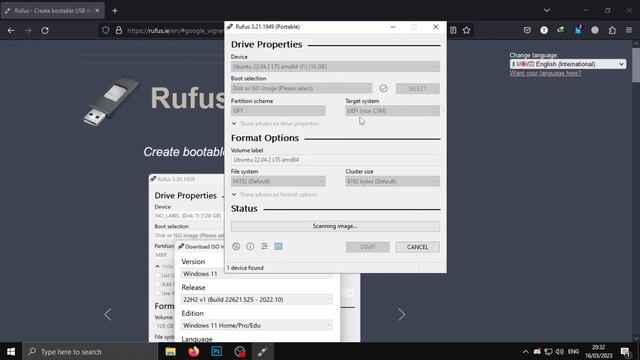Show hidden system tray icons

526,351
